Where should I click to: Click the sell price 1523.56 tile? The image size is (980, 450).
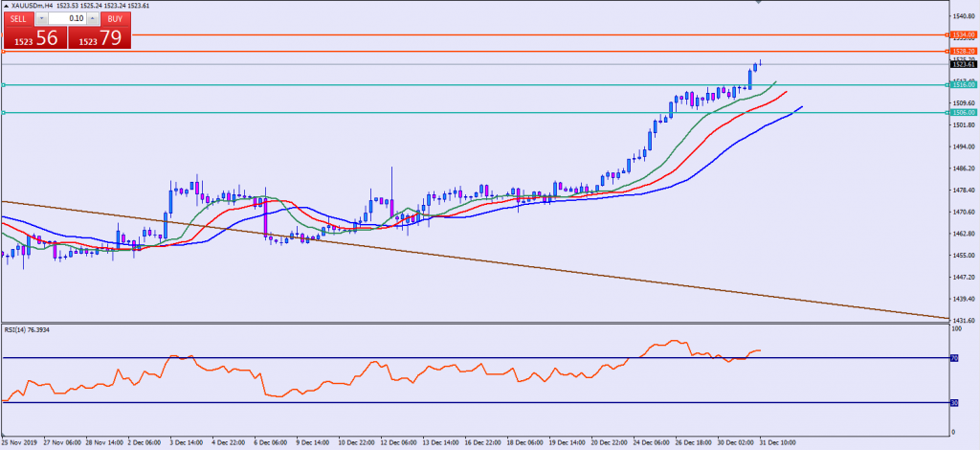tap(33, 39)
